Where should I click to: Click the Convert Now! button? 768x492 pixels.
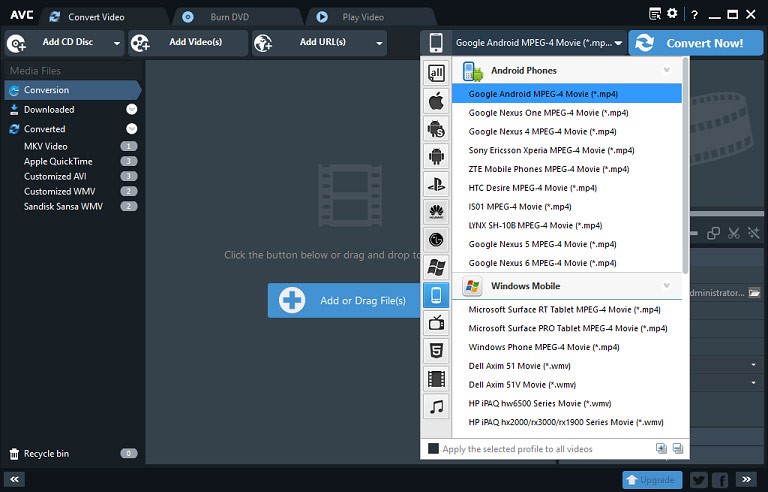(695, 43)
